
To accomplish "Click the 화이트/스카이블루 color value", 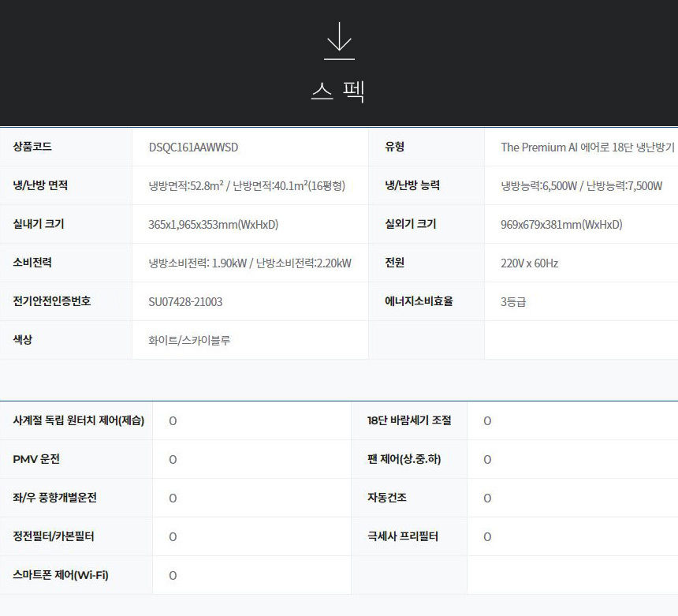I will (189, 341).
